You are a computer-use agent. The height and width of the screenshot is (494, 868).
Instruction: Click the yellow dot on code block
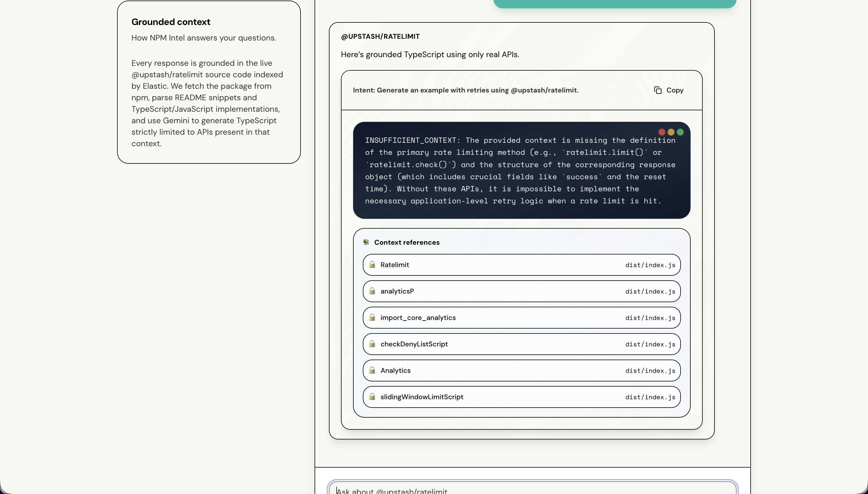point(671,132)
